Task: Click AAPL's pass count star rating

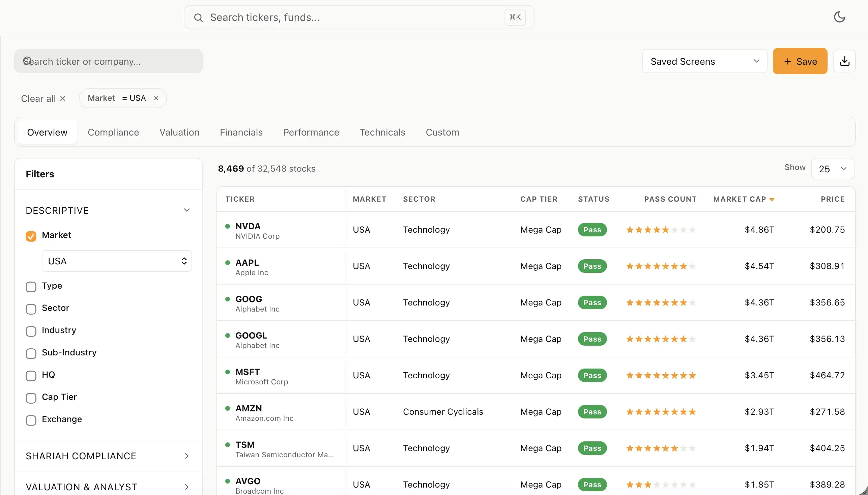Action: pos(661,266)
